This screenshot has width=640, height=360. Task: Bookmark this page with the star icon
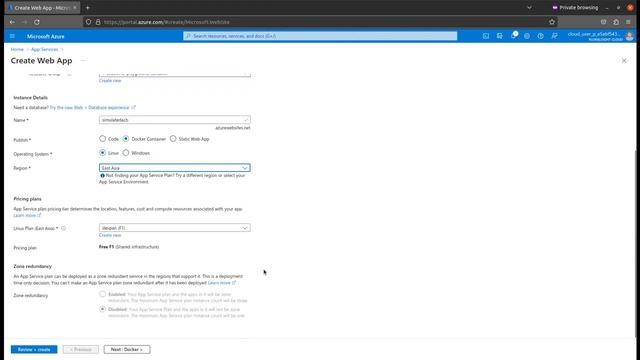(552, 22)
